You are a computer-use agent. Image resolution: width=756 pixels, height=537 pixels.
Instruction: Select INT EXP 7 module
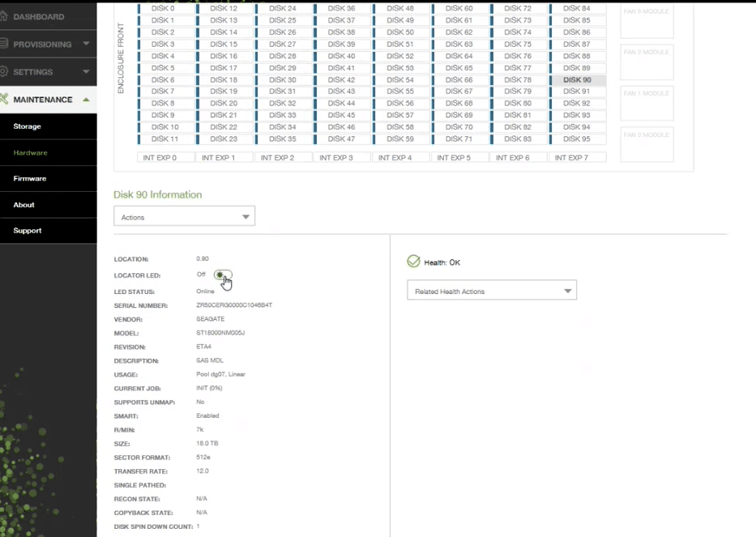pos(578,158)
